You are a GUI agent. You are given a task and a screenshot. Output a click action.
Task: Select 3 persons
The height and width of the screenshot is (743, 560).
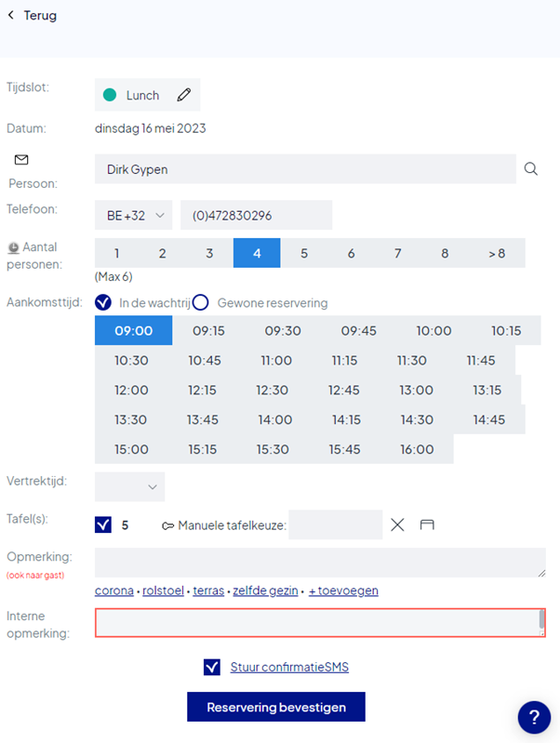point(209,253)
